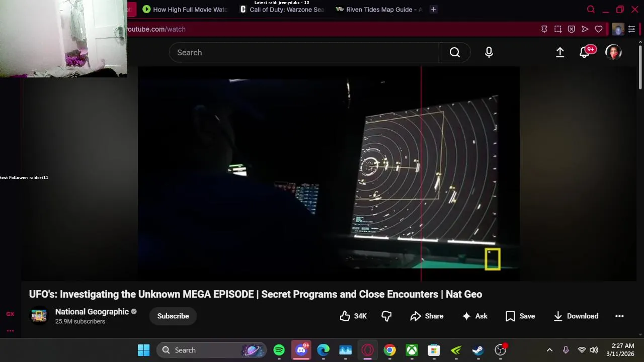644x362 pixels.
Task: Open the ad blocker shield icon
Action: click(572, 29)
